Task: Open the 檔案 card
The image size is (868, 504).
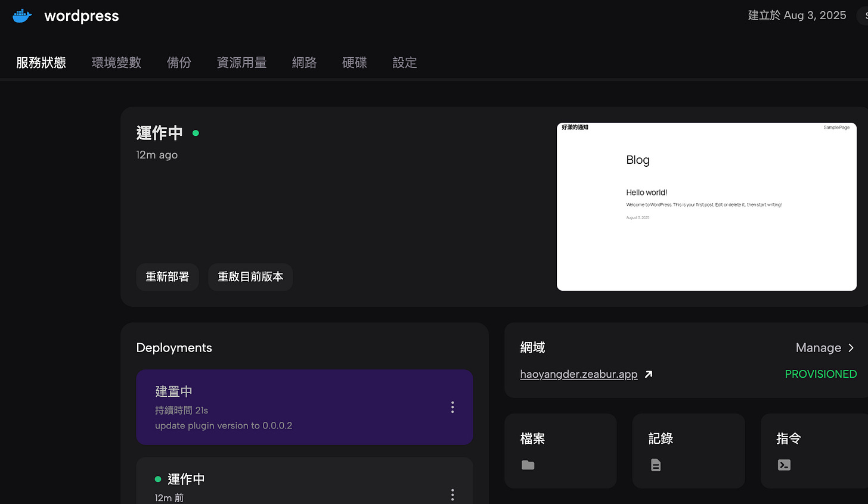Action: pos(560,451)
